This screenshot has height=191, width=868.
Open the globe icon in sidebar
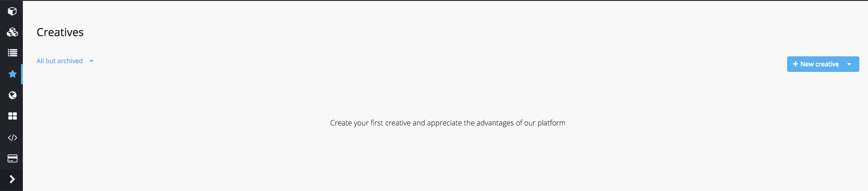(12, 95)
